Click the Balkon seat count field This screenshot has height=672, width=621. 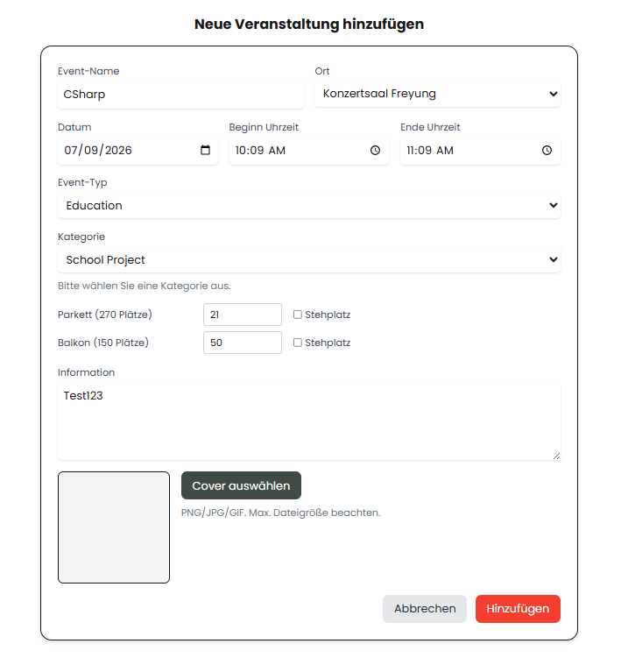click(243, 343)
